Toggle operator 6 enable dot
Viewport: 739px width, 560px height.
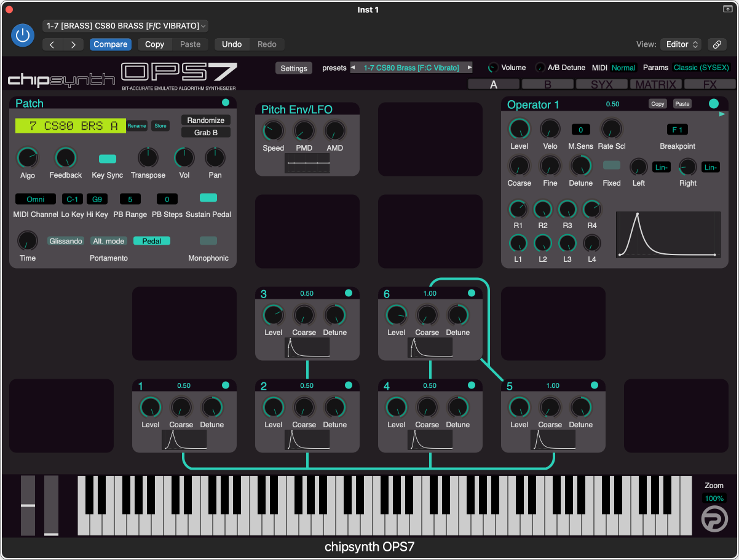472,293
